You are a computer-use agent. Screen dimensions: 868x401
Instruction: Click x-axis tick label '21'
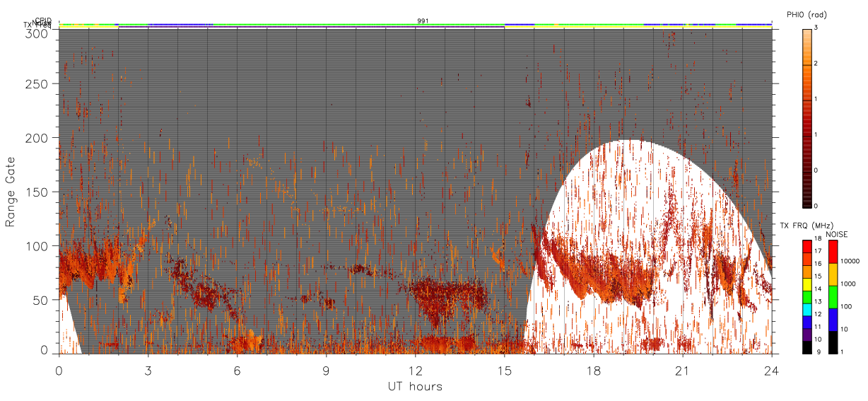pos(682,370)
